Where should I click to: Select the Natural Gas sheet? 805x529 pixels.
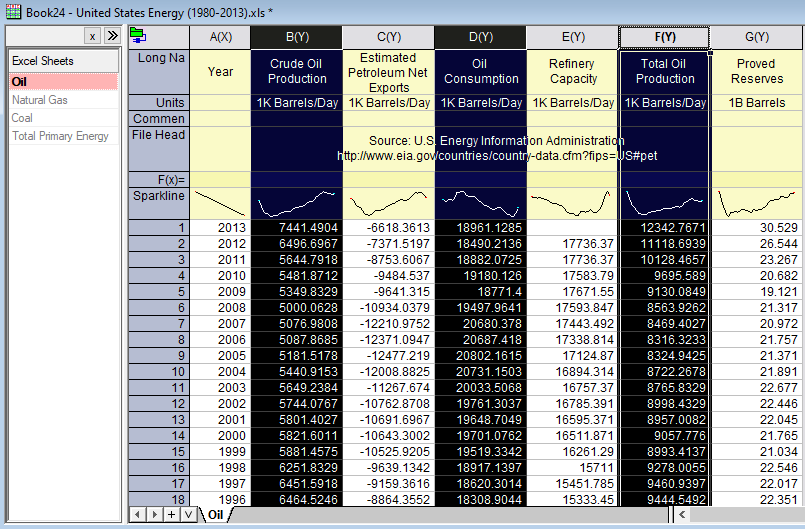(64, 100)
